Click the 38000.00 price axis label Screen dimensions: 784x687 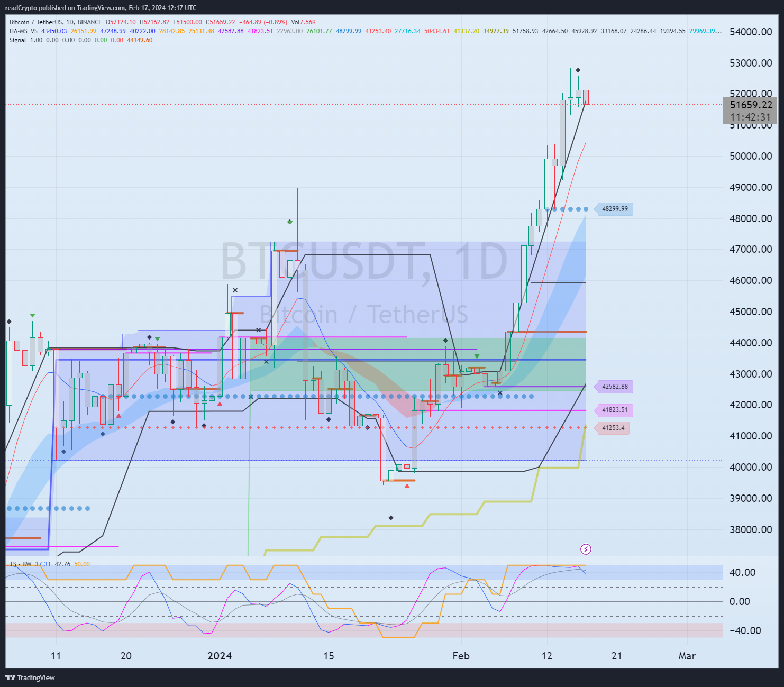tap(751, 529)
